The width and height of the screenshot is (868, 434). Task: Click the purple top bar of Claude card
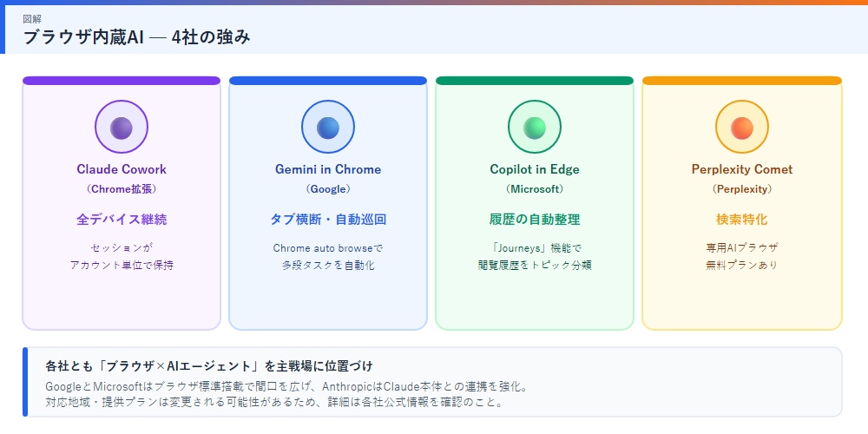(122, 81)
